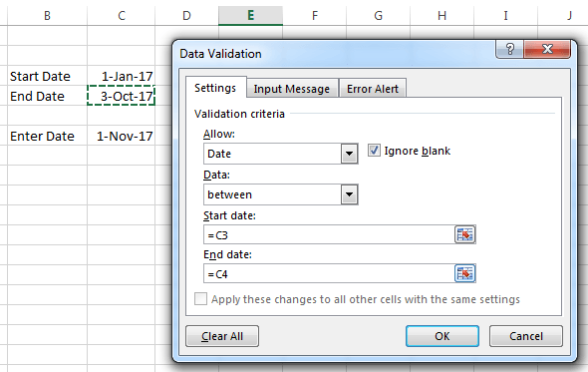Select cell containing 1-Jan-17
The image size is (588, 372).
pyautogui.click(x=122, y=76)
